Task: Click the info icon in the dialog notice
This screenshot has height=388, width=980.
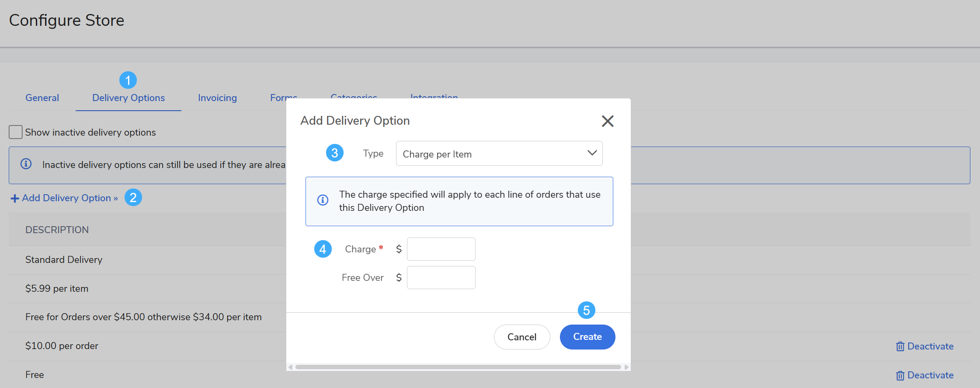Action: pyautogui.click(x=323, y=200)
